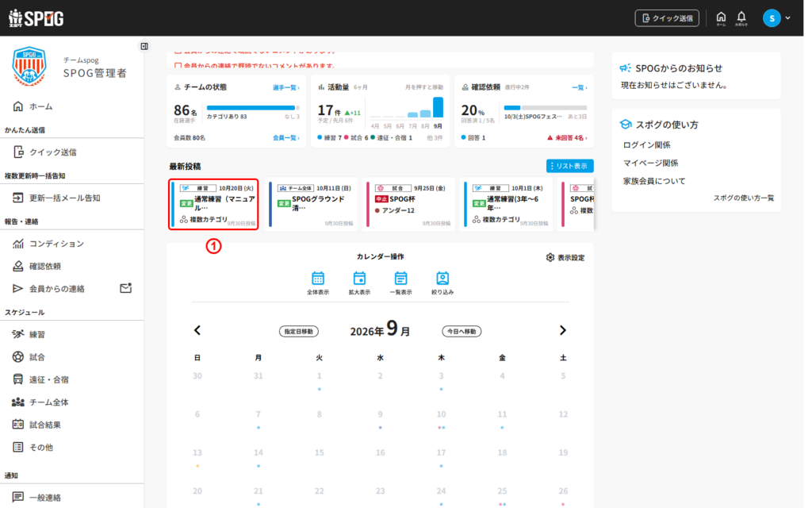Open the SPOGグラウンド清… post card

(312, 204)
